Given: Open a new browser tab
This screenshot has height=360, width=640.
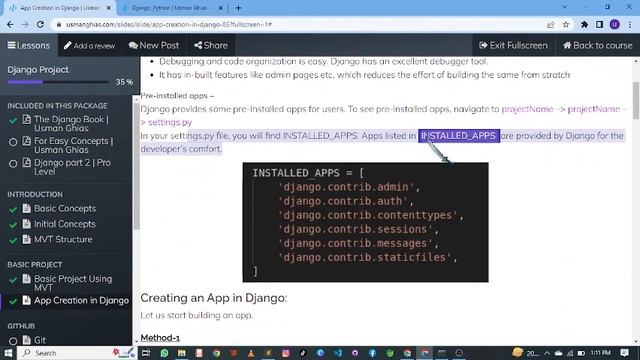Looking at the screenshot, I should point(238,8).
